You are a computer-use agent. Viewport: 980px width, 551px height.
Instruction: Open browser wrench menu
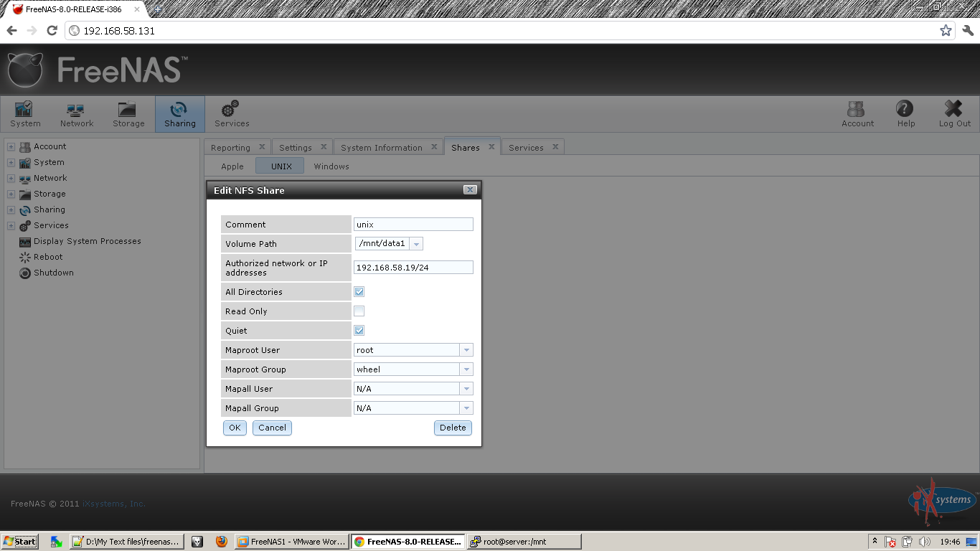click(968, 31)
